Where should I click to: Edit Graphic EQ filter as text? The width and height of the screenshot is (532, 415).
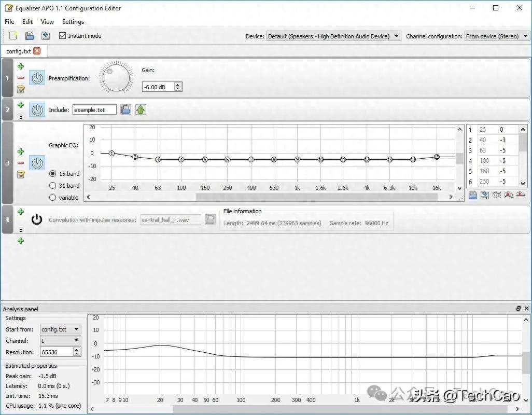click(21, 174)
